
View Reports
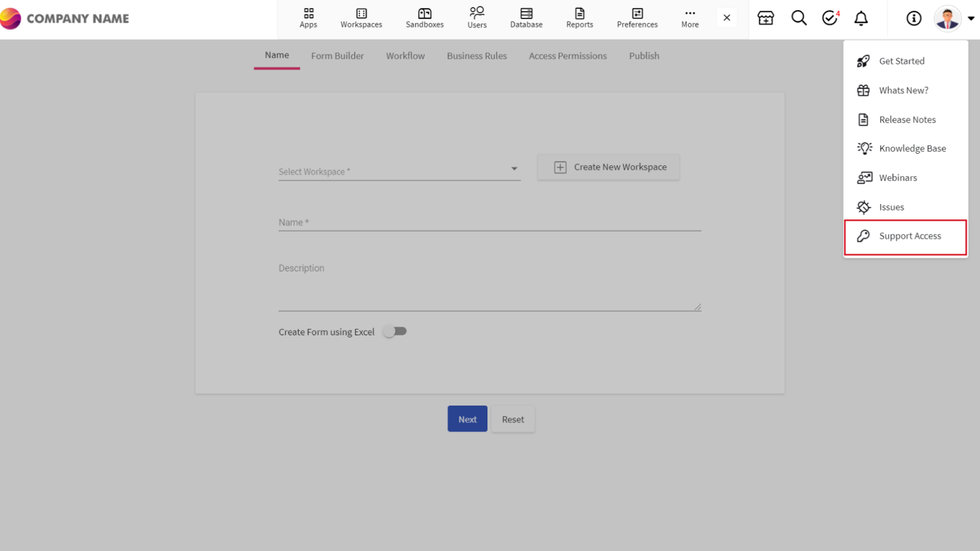[579, 17]
